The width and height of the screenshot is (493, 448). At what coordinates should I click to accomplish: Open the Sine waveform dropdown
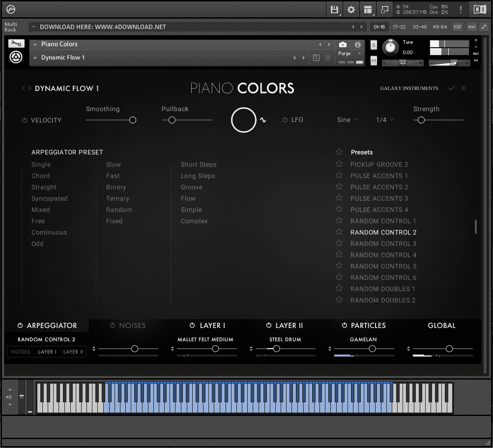pyautogui.click(x=347, y=120)
